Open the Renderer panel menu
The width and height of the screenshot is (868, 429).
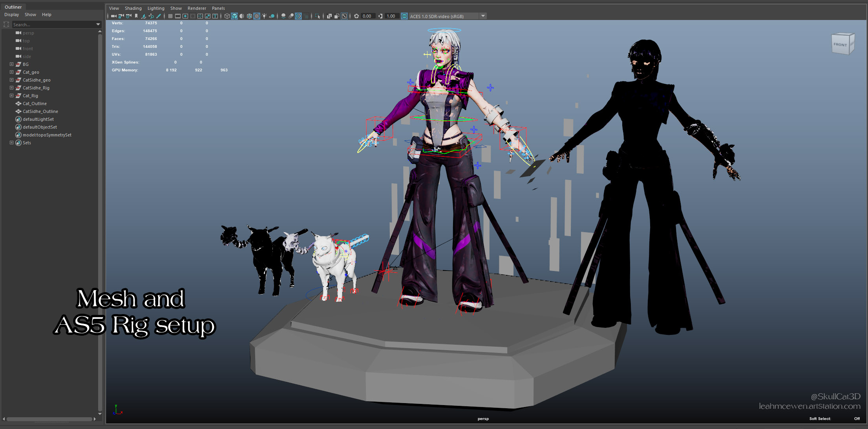197,8
